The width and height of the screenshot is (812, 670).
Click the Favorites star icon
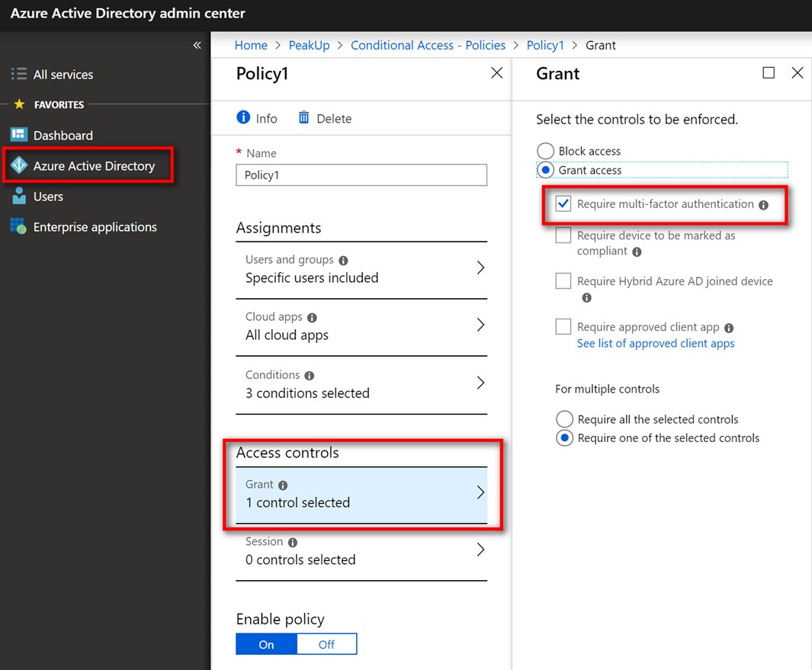pos(19,104)
